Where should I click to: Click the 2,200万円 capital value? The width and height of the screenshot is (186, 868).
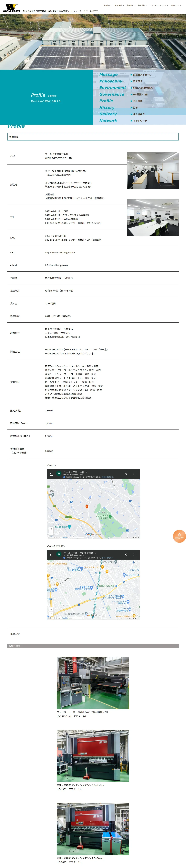(x=50, y=304)
